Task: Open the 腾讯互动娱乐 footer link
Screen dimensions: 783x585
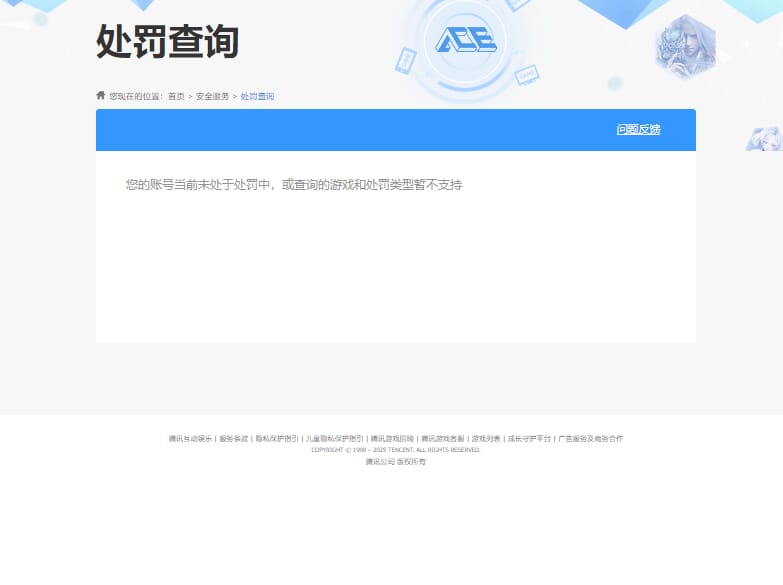Action: 190,439
